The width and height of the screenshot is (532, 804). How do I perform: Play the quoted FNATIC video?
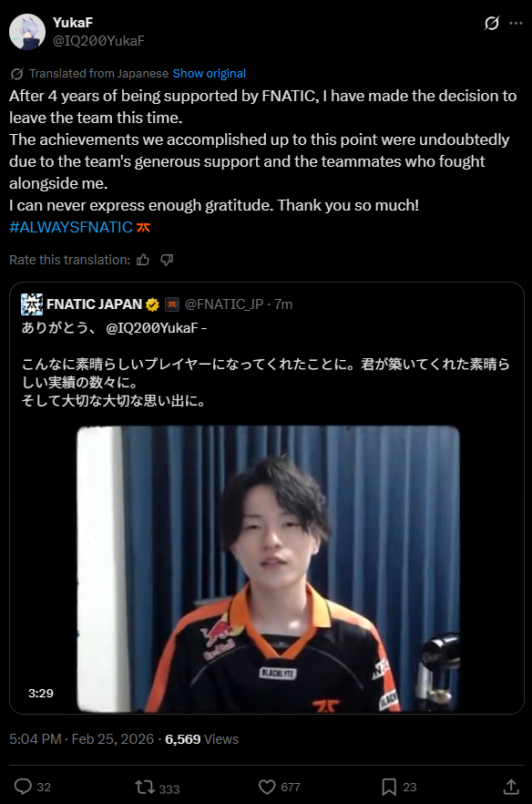click(x=268, y=569)
